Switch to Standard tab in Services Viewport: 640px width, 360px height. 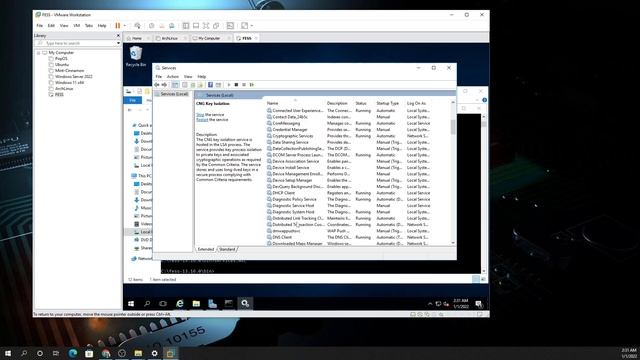[x=227, y=249]
